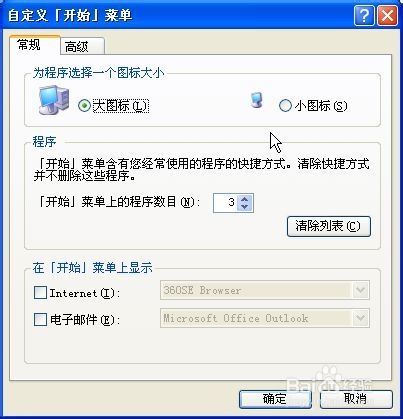Click the 小图标(S) label text
The height and width of the screenshot is (419, 403).
pyautogui.click(x=321, y=106)
